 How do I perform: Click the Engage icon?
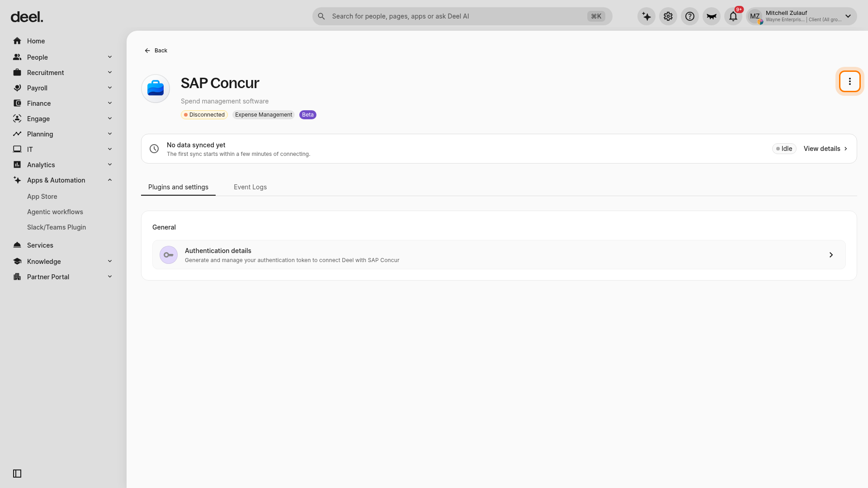tap(17, 119)
